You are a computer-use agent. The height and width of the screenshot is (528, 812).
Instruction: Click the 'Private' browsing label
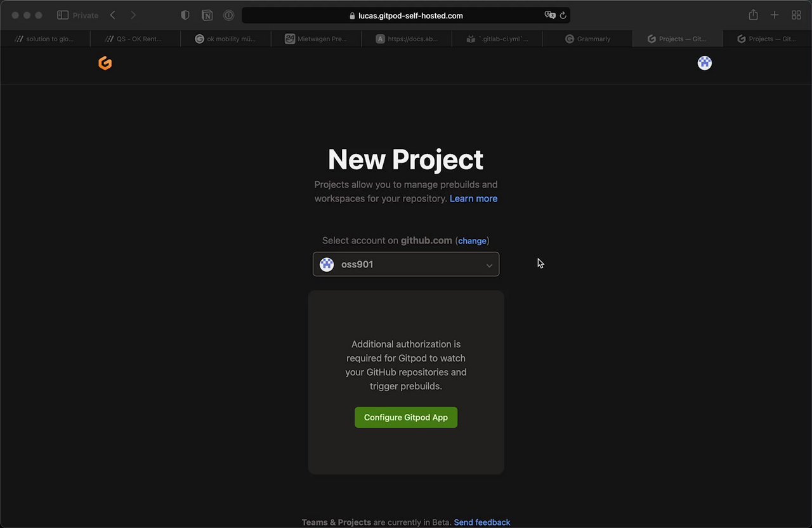(86, 15)
